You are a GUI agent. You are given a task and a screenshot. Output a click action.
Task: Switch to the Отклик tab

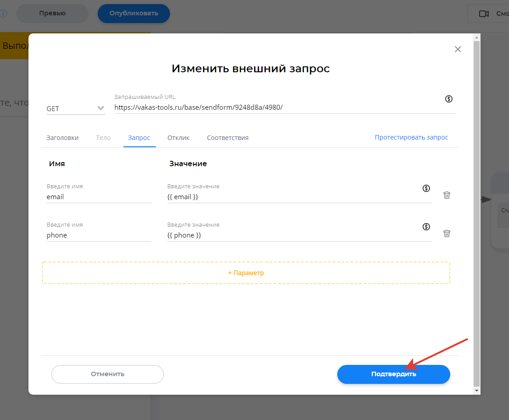pos(178,138)
